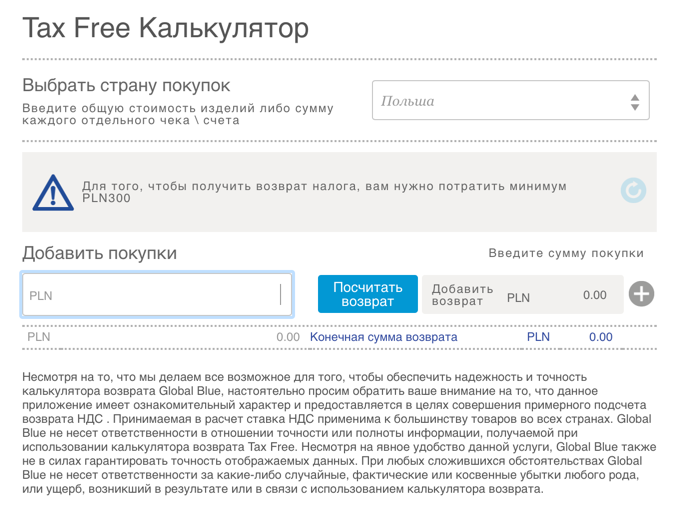Click the 0.00 value beside Добавить возврат
The width and height of the screenshot is (675, 507).
[594, 295]
